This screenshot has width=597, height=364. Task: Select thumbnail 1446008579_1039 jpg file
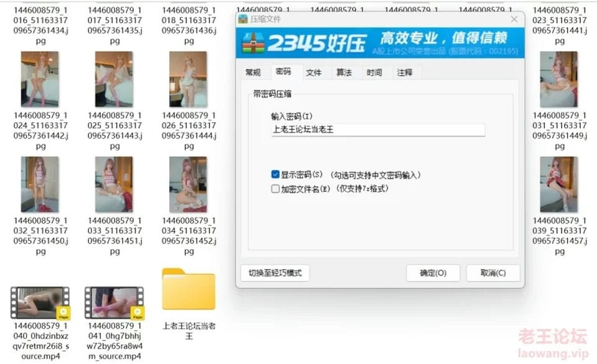pos(558,184)
